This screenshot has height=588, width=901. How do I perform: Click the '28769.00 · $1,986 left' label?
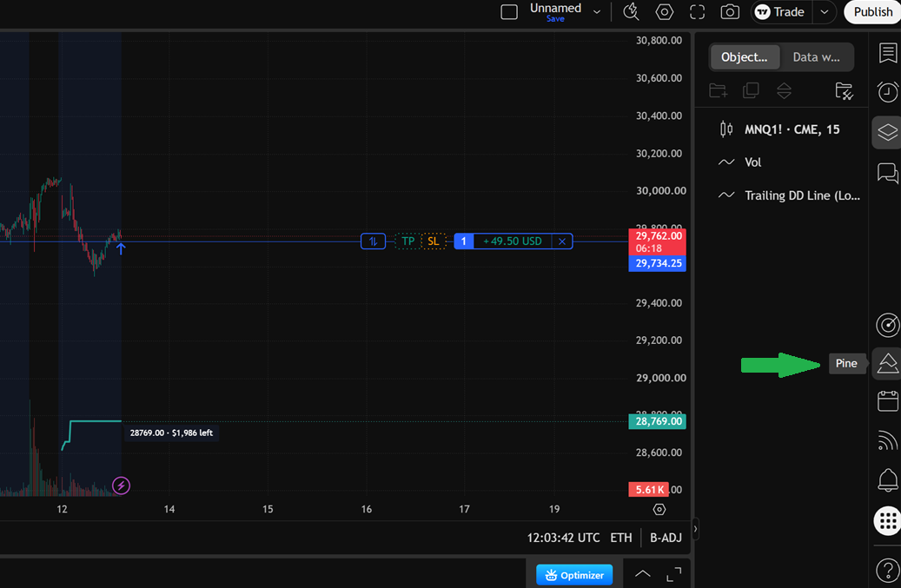[171, 433]
